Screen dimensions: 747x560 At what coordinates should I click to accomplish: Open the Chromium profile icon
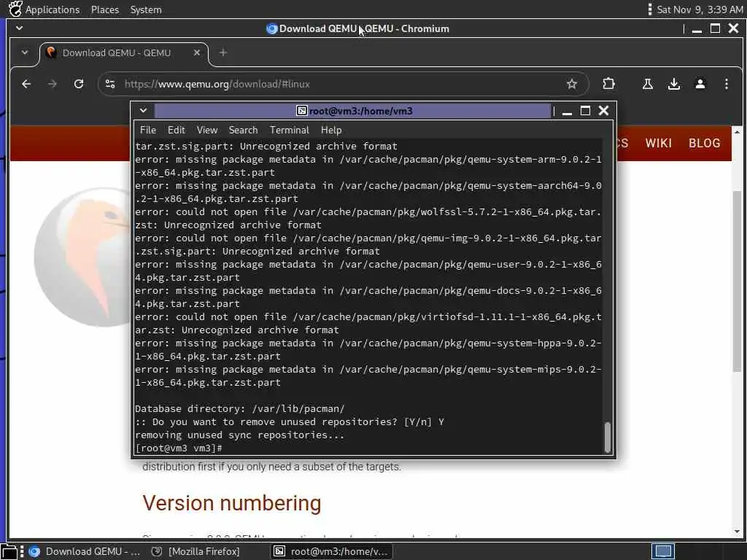[700, 84]
